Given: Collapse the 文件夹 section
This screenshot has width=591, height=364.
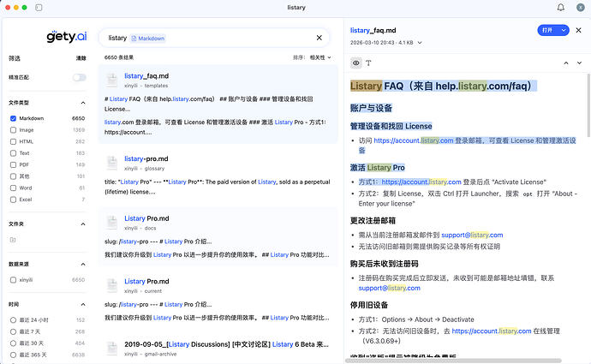Looking at the screenshot, I should tap(83, 224).
